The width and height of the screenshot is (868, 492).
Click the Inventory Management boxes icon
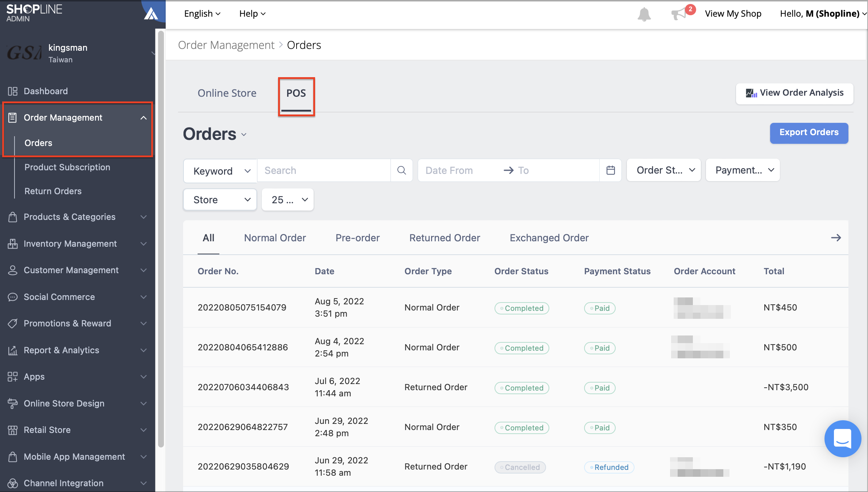tap(13, 244)
